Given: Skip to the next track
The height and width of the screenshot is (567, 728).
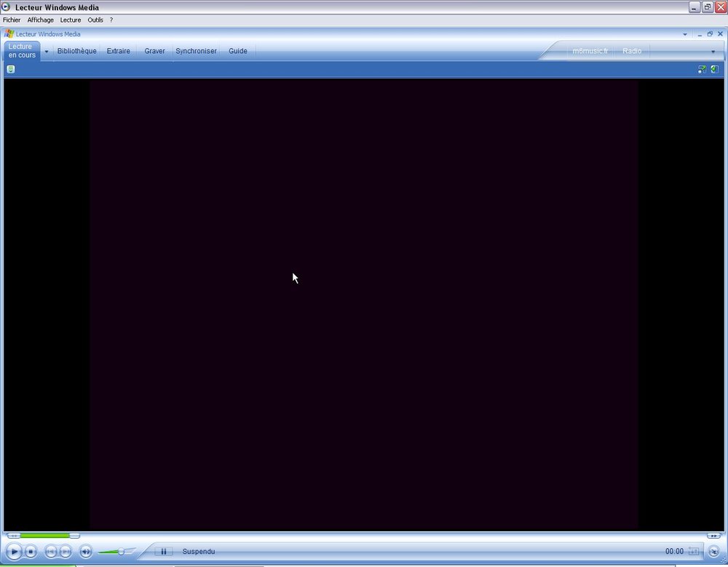Looking at the screenshot, I should click(x=66, y=552).
